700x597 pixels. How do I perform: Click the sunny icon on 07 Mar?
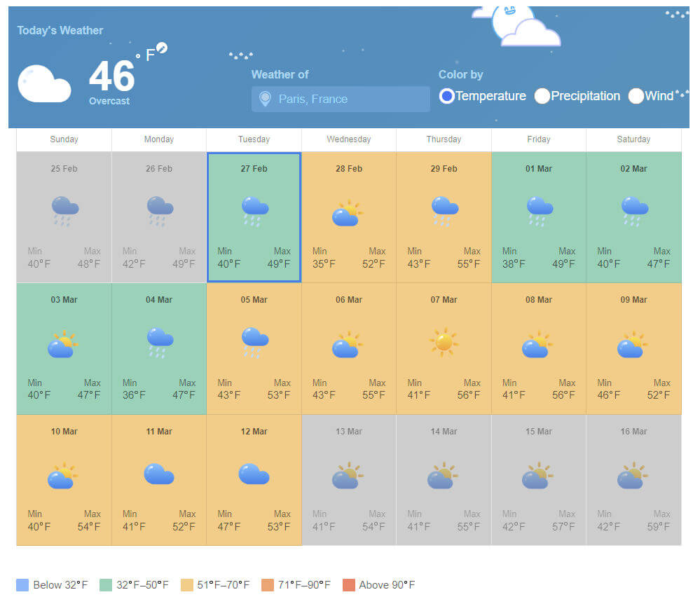[x=444, y=342]
